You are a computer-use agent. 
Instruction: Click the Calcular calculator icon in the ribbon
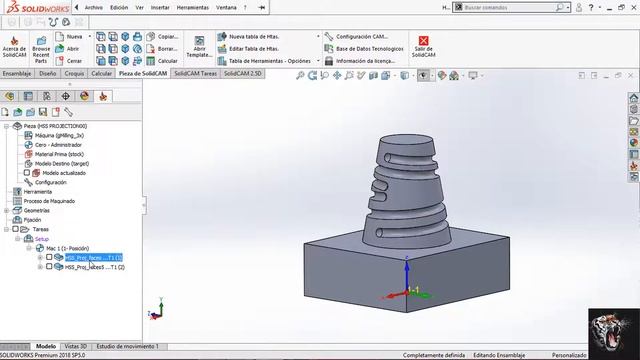pyautogui.click(x=151, y=61)
